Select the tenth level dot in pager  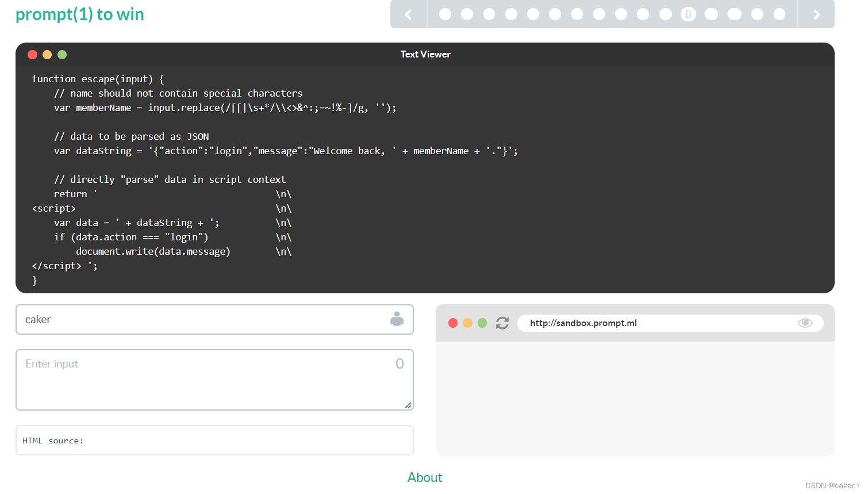click(643, 14)
